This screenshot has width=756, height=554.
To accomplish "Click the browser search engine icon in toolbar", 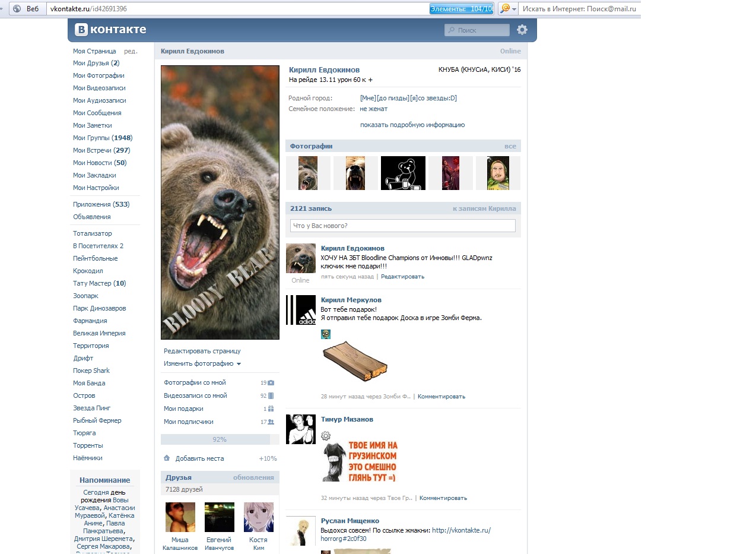I will click(x=504, y=9).
